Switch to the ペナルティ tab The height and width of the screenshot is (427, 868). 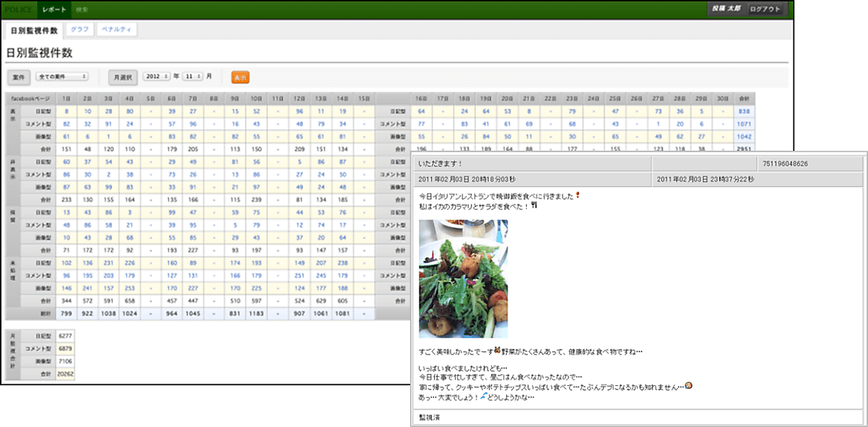coord(116,30)
